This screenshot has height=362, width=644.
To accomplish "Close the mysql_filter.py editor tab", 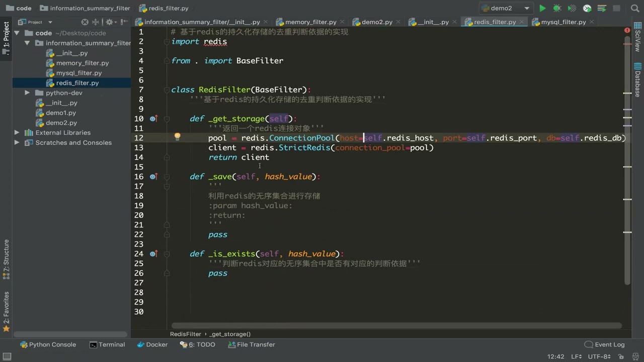I will 592,22.
